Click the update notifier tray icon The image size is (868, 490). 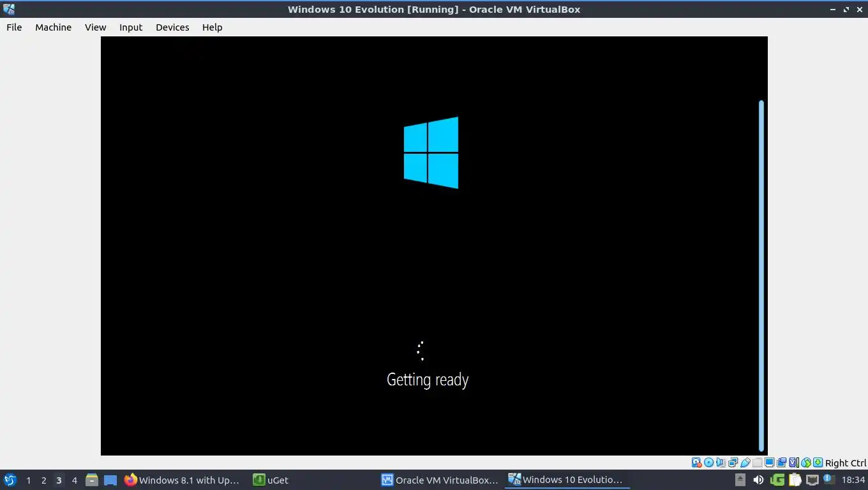[x=828, y=479]
